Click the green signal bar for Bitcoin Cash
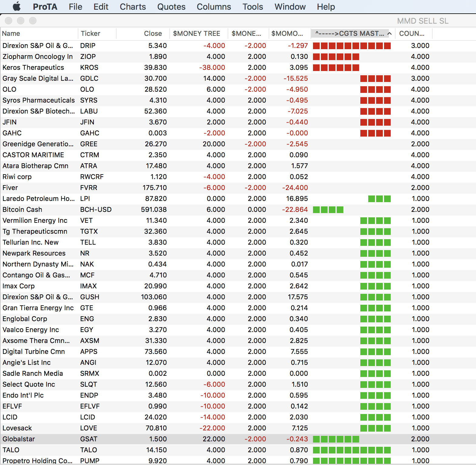 [328, 210]
